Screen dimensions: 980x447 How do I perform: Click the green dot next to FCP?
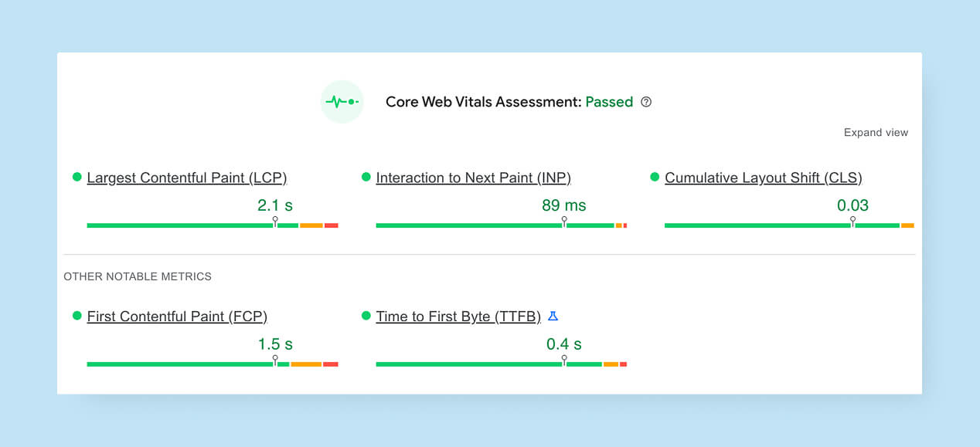(76, 316)
